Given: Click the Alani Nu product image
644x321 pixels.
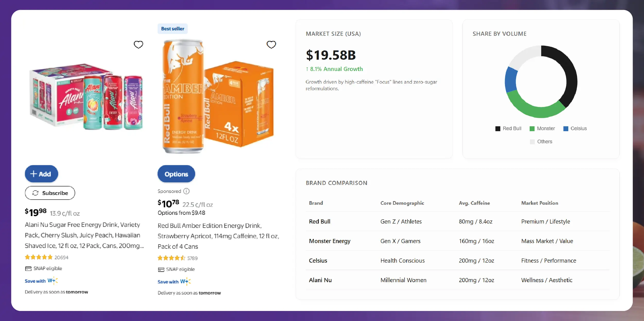Looking at the screenshot, I should (86, 96).
